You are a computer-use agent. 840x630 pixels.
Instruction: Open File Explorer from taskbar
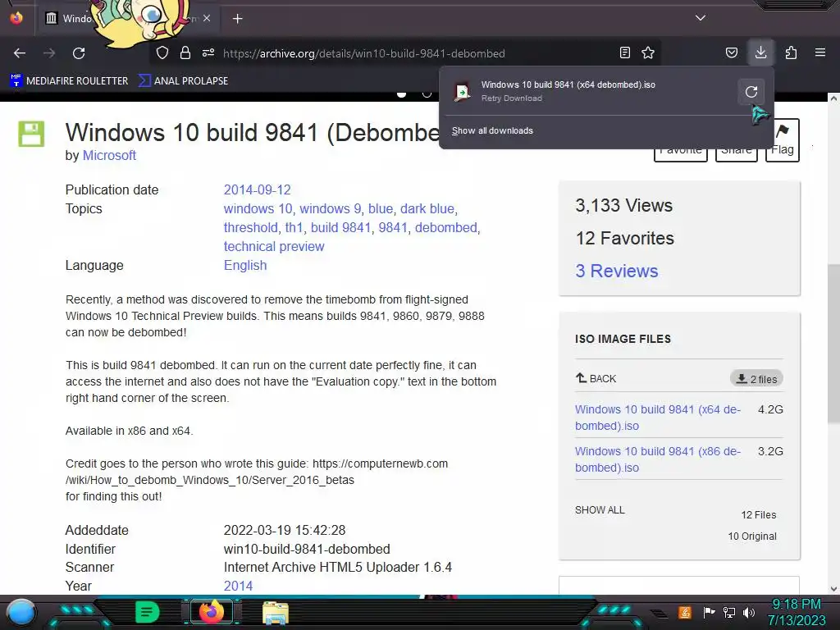click(x=276, y=612)
